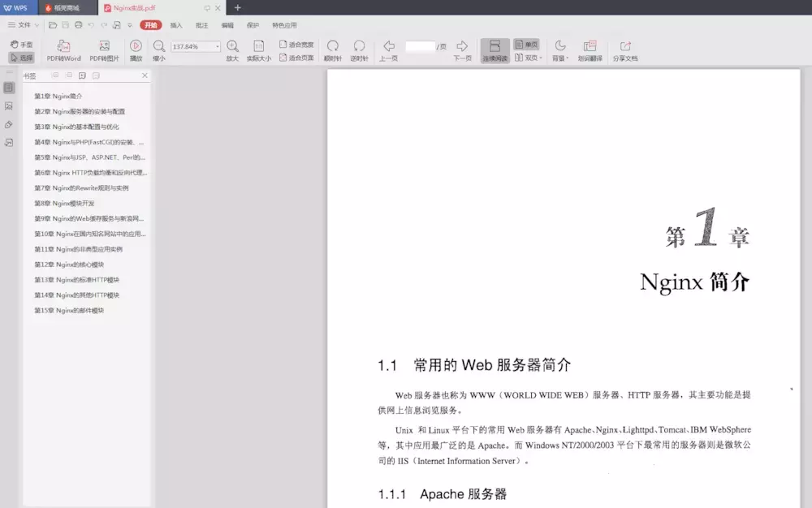Image resolution: width=812 pixels, height=508 pixels.
Task: Convert PDF to image (PDF转图片)
Action: click(x=104, y=50)
